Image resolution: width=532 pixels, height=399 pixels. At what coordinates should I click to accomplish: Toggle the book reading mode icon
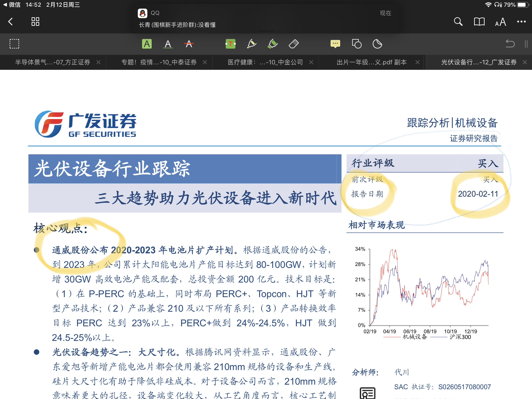(479, 22)
